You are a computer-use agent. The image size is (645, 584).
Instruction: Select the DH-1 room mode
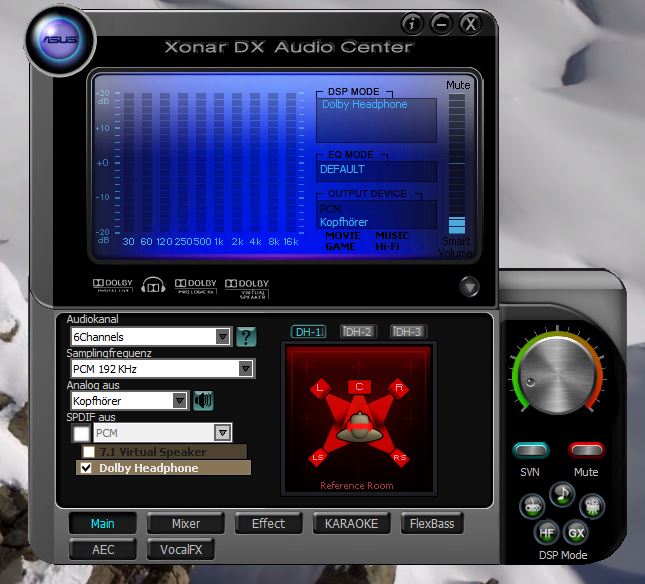[309, 332]
